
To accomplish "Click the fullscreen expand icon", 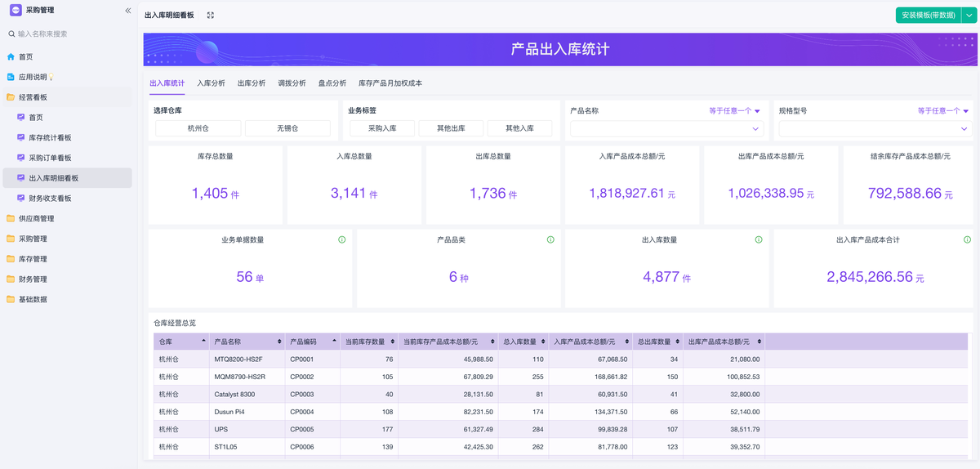I will point(211,16).
